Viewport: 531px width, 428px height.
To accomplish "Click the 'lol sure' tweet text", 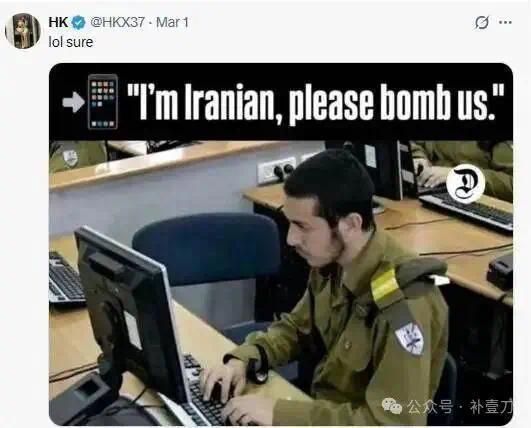I will [71, 42].
